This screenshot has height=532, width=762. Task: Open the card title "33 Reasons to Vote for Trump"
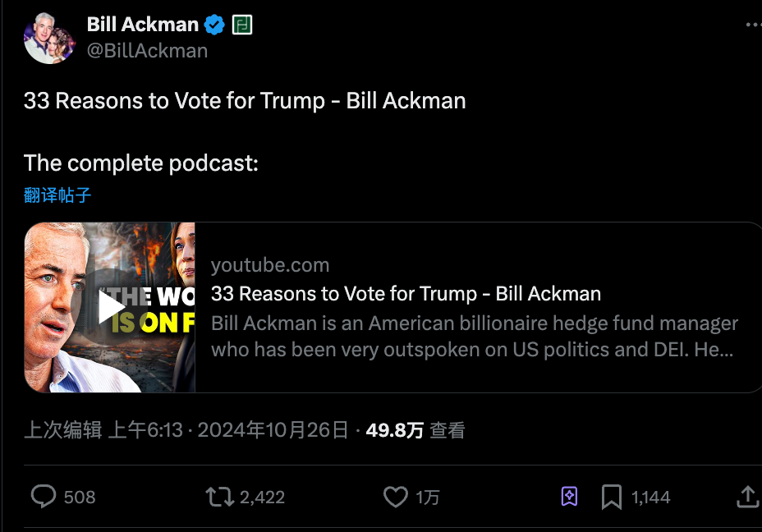click(x=406, y=294)
